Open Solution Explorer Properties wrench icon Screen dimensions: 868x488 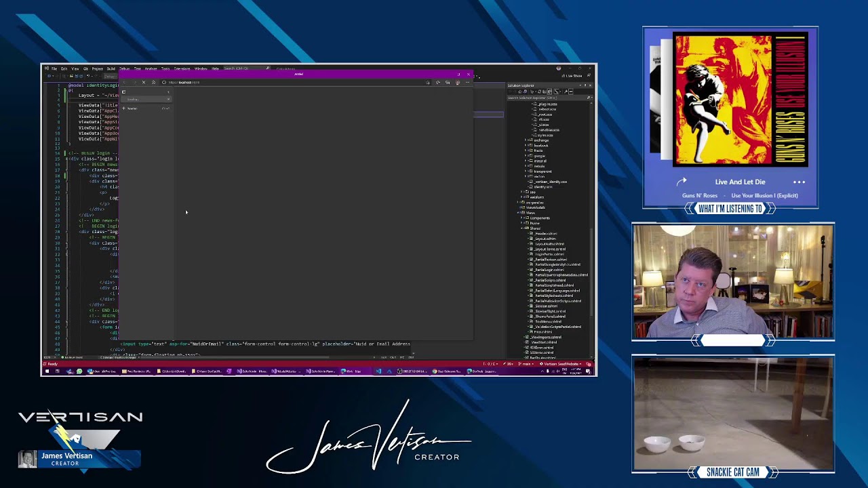click(566, 91)
